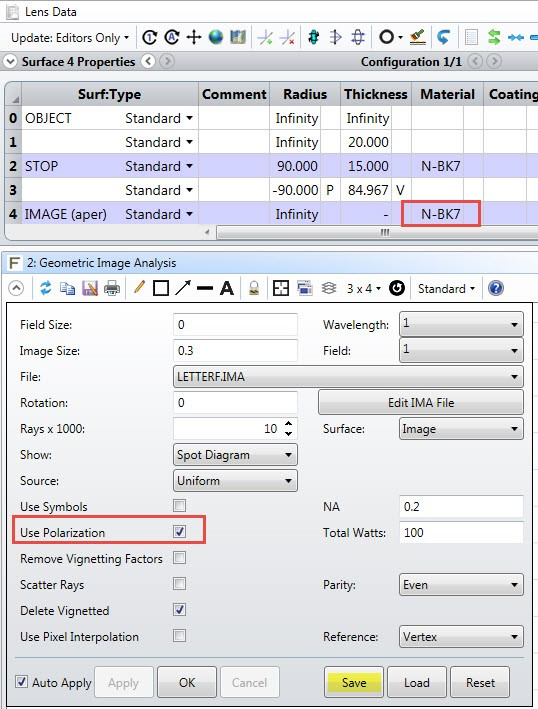Open the LETTERF.IMA file dropdown
This screenshot has width=538, height=709.
tap(348, 376)
